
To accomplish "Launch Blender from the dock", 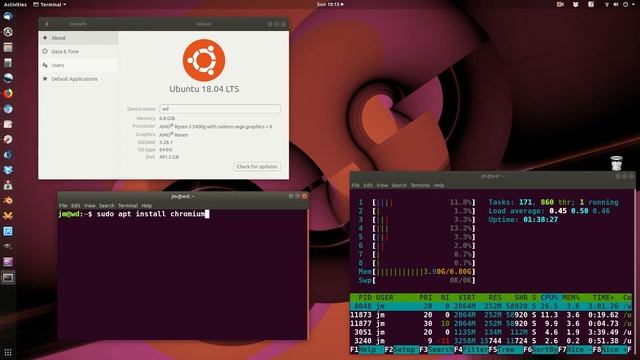I will [8, 200].
